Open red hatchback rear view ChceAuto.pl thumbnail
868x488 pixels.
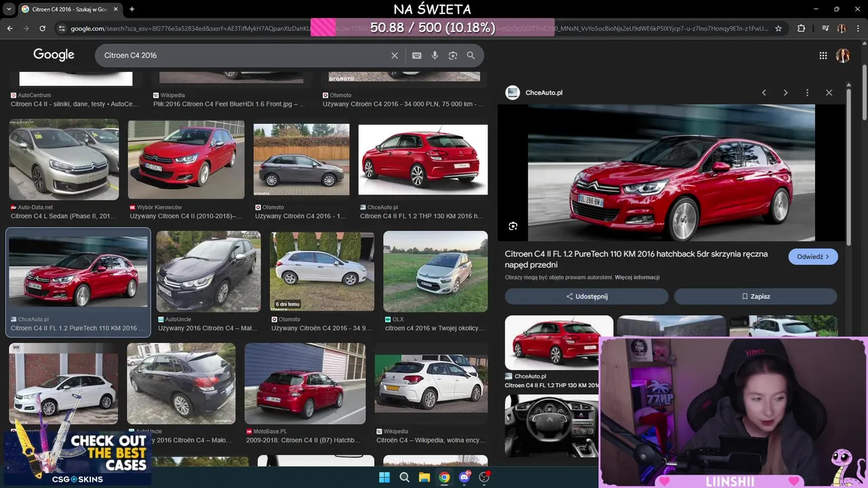coord(423,159)
